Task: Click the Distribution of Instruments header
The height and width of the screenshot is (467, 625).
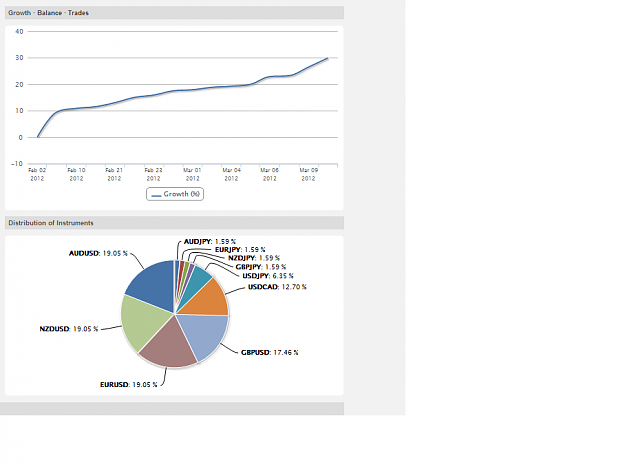Action: pyautogui.click(x=51, y=223)
